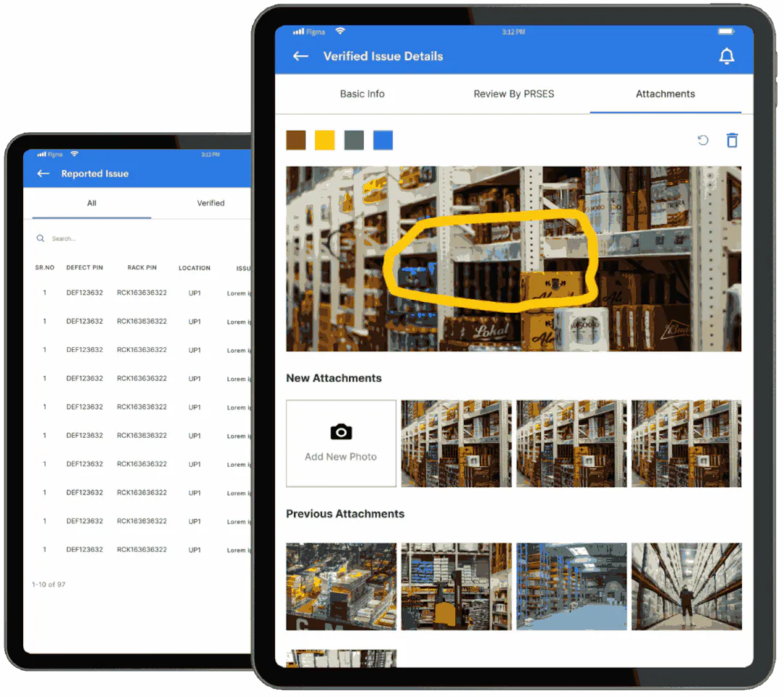Click the undo annotation icon
The width and height of the screenshot is (784, 697).
[x=703, y=140]
